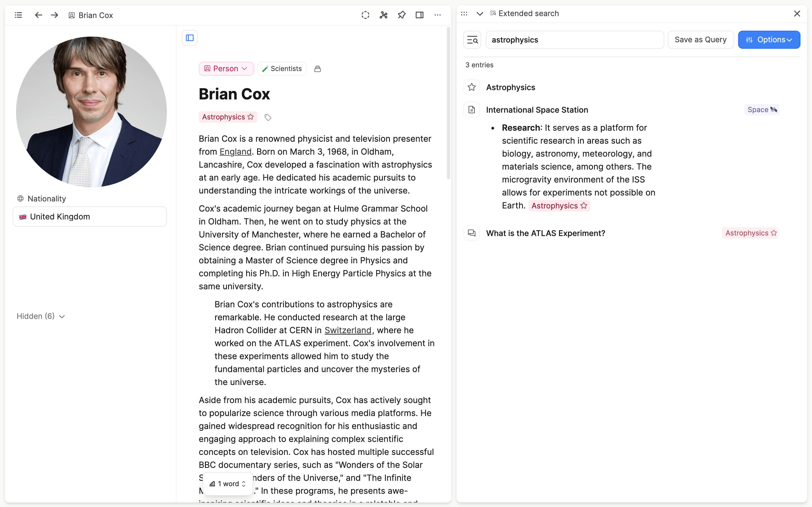Toggle the right side panel icon
This screenshot has width=812, height=507.
pyautogui.click(x=420, y=15)
